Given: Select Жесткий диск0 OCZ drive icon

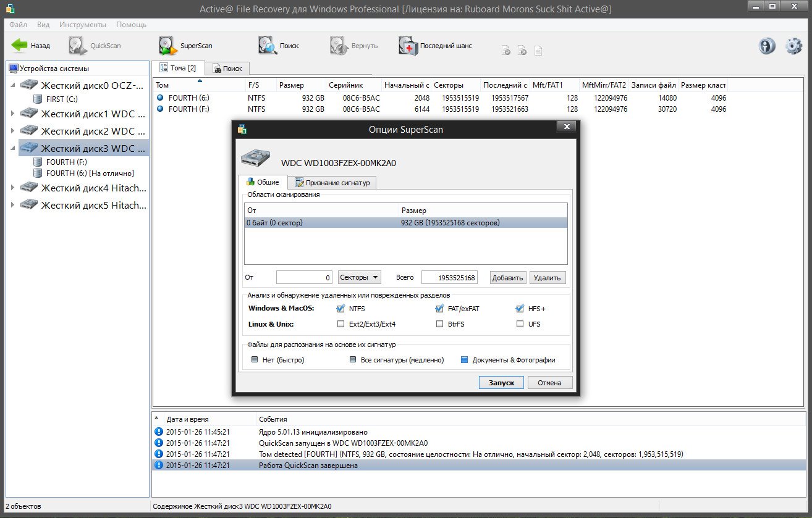Looking at the screenshot, I should 29,85.
